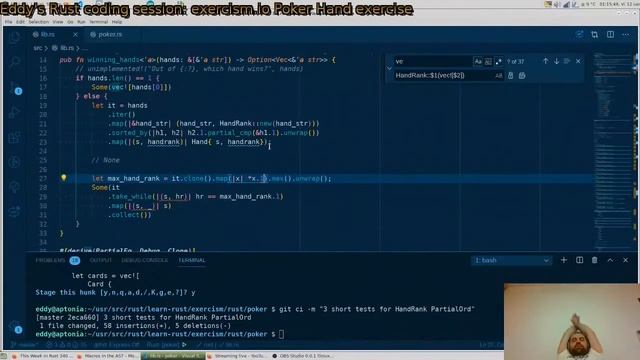
Task: Open Source Control view with badge
Action: 15,88
